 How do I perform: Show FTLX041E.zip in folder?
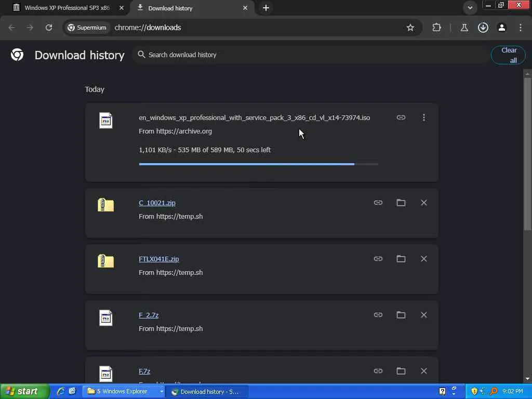(x=401, y=259)
